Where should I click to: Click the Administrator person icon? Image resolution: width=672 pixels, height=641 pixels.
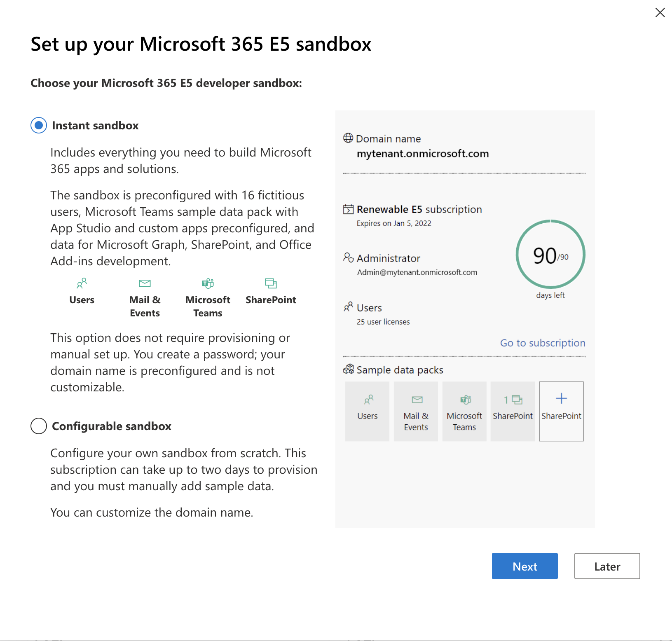pos(348,258)
